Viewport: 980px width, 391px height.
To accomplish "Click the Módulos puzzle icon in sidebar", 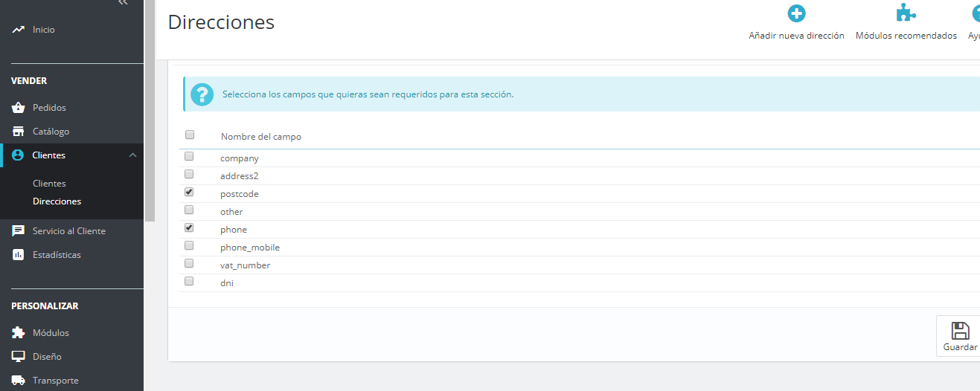I will pyautogui.click(x=19, y=333).
